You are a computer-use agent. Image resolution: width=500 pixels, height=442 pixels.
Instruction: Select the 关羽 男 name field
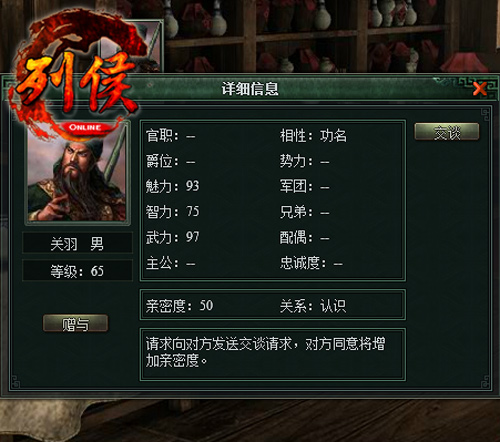click(x=77, y=243)
